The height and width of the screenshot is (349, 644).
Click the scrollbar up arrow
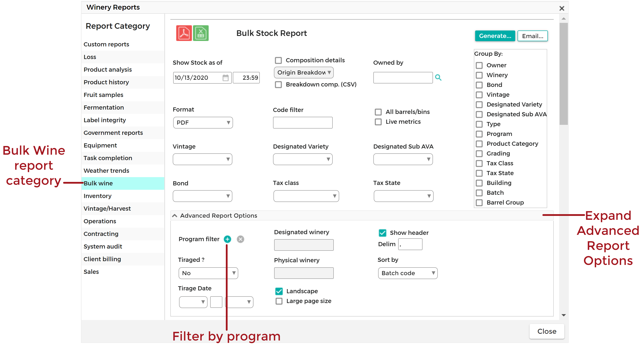pyautogui.click(x=563, y=19)
